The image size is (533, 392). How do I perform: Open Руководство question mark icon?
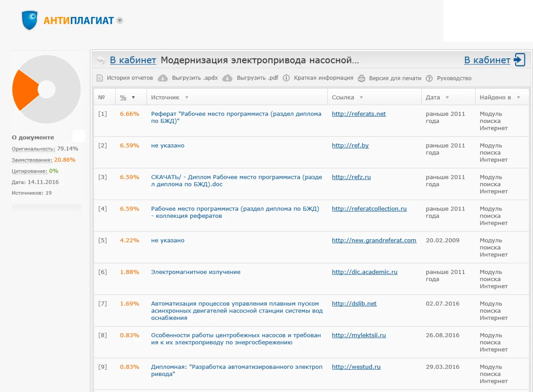click(x=429, y=78)
